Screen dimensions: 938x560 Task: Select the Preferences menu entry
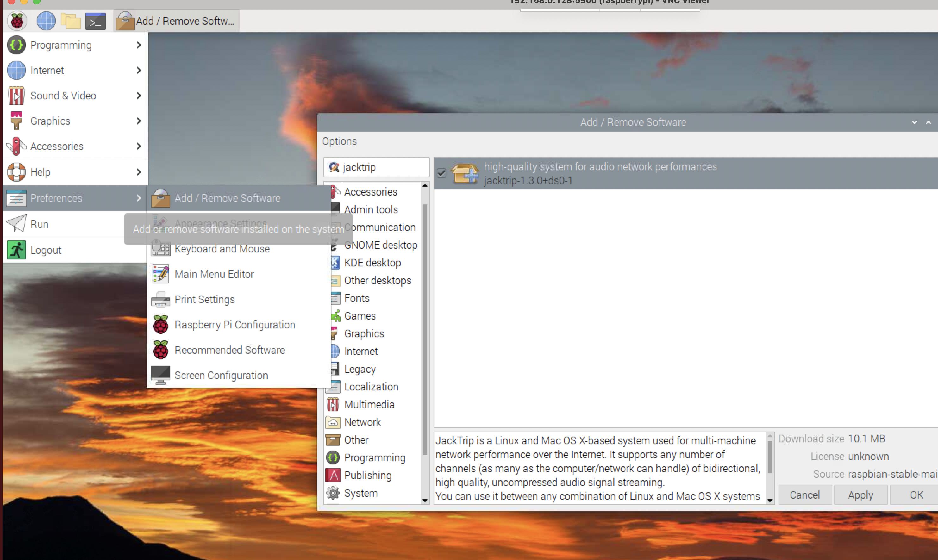pos(75,198)
